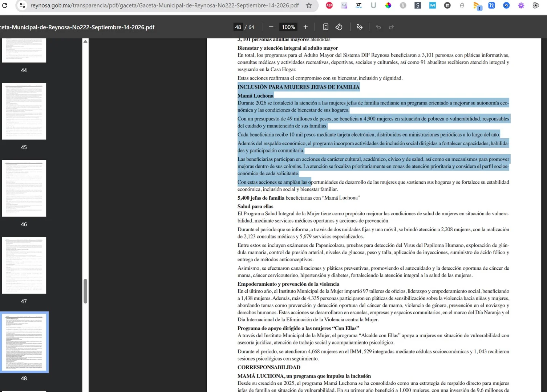Open the spiral-shaped extension icon at far right

click(536, 5)
